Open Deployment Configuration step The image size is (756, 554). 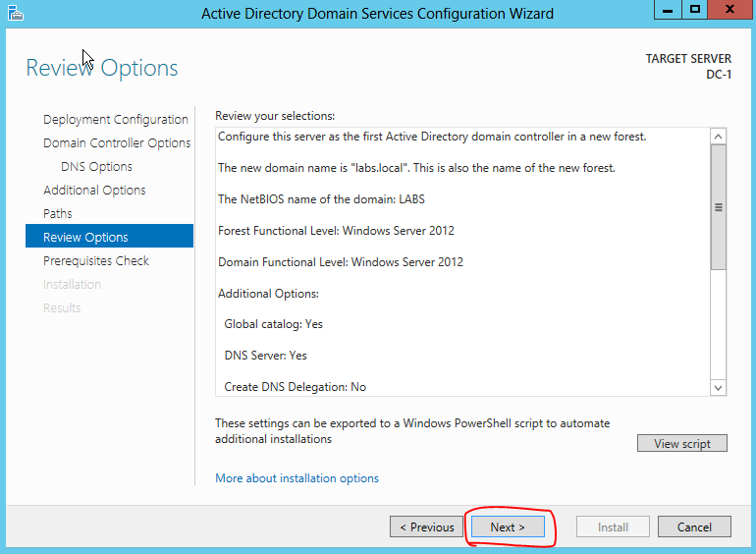tap(115, 120)
